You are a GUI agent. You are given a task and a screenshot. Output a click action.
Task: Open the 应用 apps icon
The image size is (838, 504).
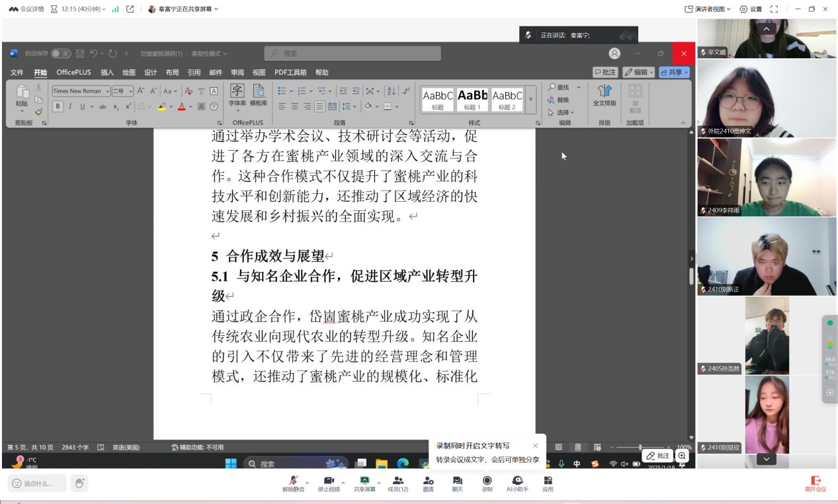548,483
